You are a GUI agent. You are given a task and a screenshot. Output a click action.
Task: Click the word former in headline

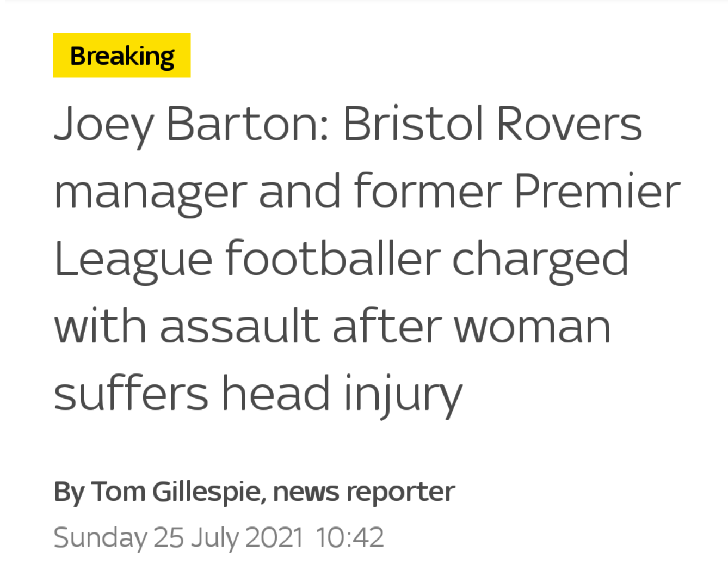pyautogui.click(x=428, y=191)
